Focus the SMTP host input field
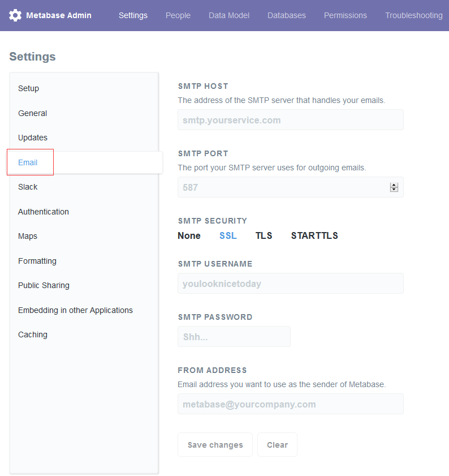 click(290, 120)
